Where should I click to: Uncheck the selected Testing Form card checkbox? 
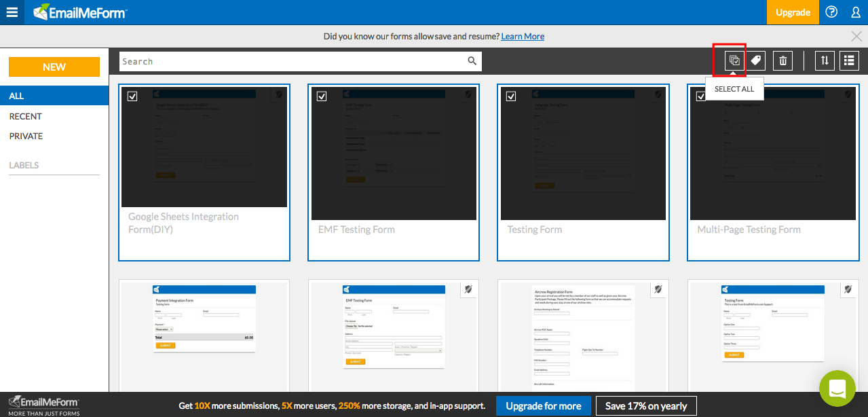(x=511, y=96)
